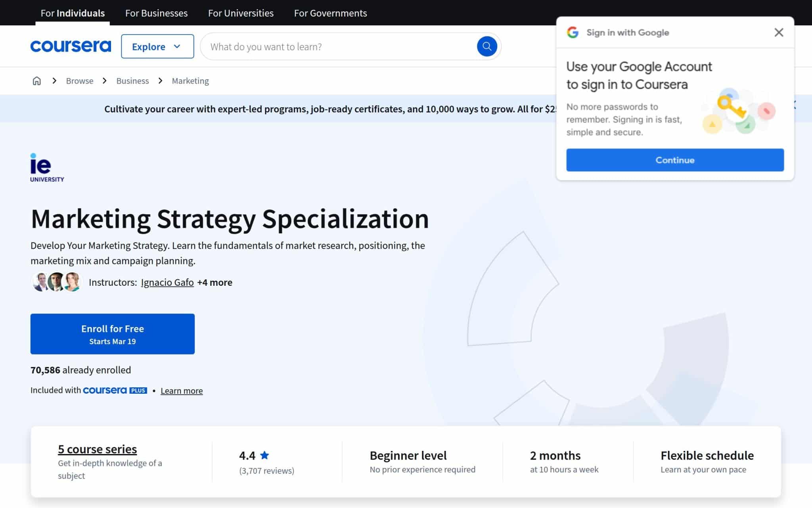
Task: Switch to For Individuals tab
Action: pyautogui.click(x=73, y=13)
